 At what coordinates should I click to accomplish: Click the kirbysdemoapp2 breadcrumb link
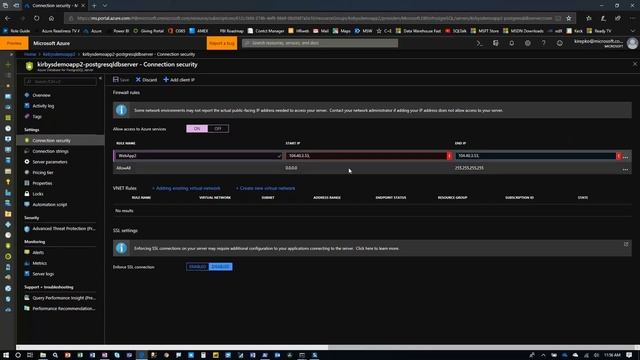59,54
